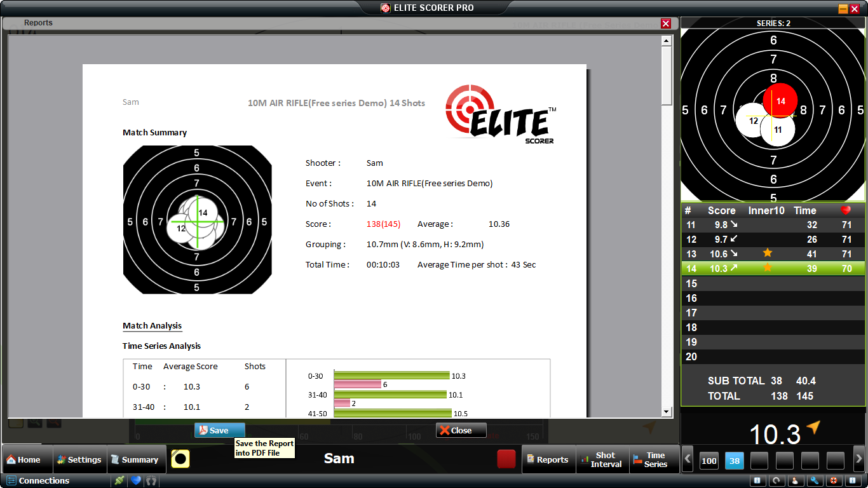Click the SUB TOTAL 38 40.4 line
The width and height of the screenshot is (868, 488).
point(762,381)
